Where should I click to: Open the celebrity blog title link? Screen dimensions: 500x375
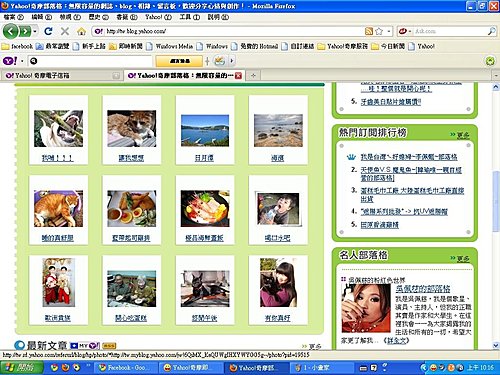coord(422,289)
